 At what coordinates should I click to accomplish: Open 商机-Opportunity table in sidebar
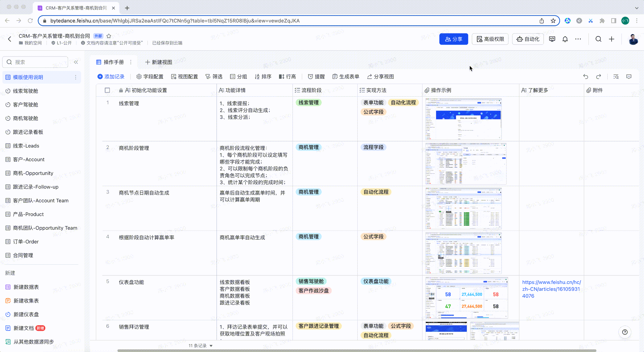[x=33, y=173]
